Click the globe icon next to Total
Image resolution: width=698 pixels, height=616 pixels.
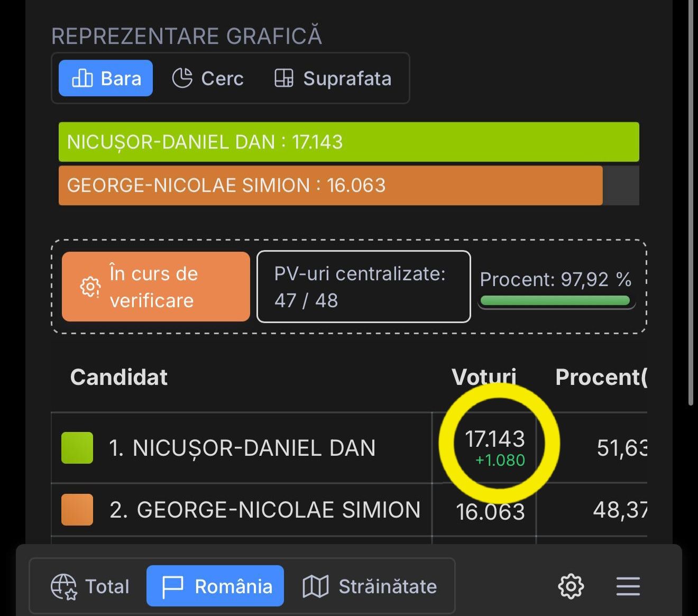63,586
